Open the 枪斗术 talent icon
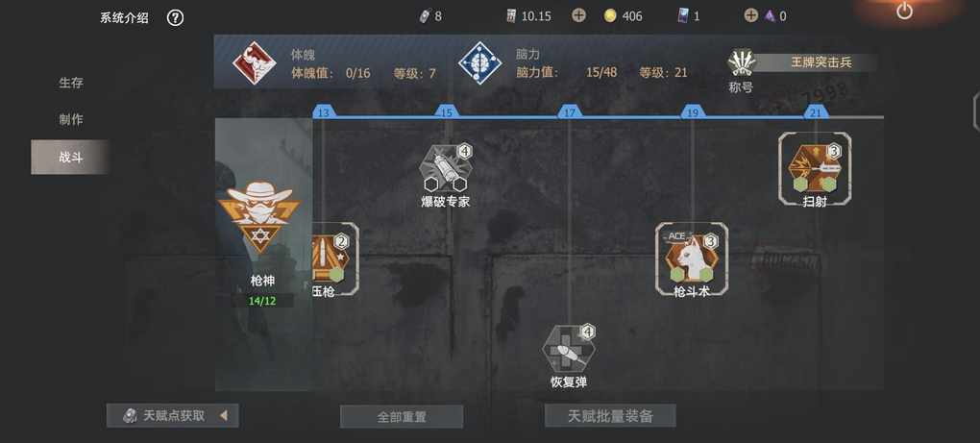 691,258
